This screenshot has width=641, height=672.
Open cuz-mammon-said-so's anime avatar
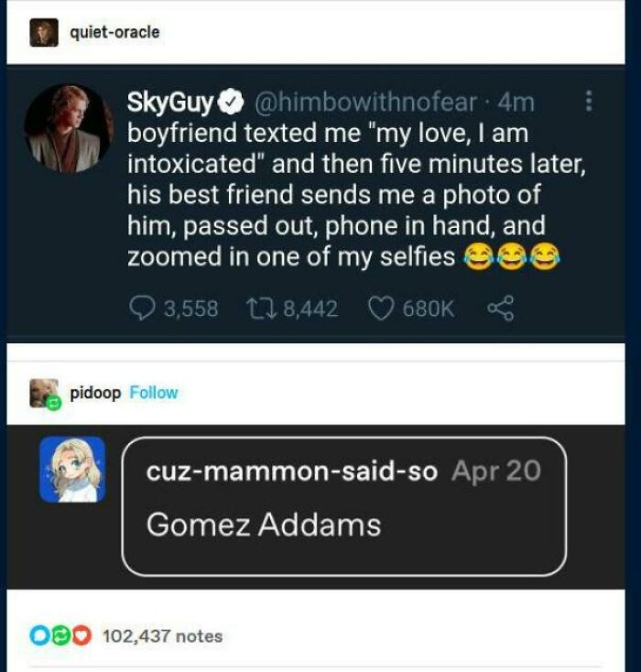[72, 469]
